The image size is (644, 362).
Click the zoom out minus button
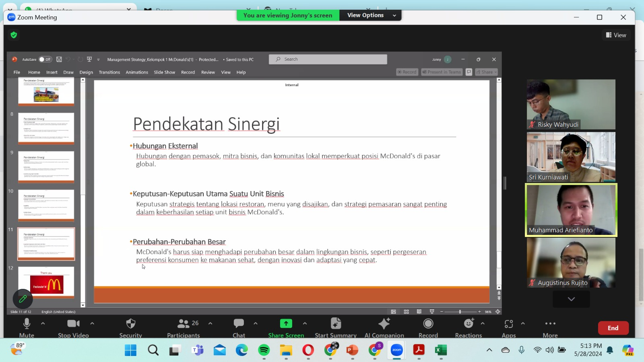click(x=442, y=312)
